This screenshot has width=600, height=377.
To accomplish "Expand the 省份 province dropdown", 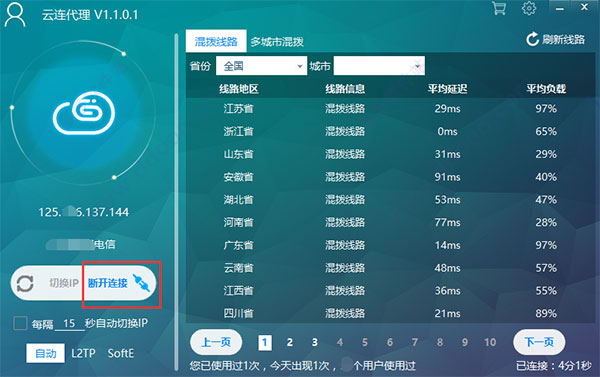I will (261, 66).
